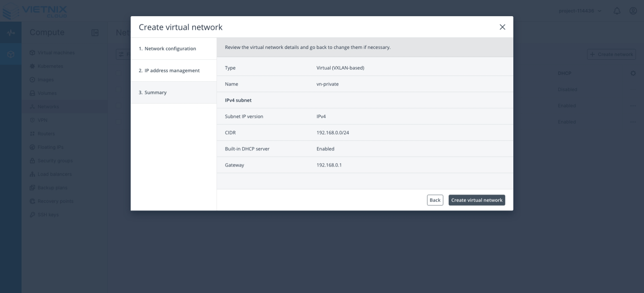The width and height of the screenshot is (644, 293).
Task: Toggle the header select-all checkbox
Action: [119, 73]
